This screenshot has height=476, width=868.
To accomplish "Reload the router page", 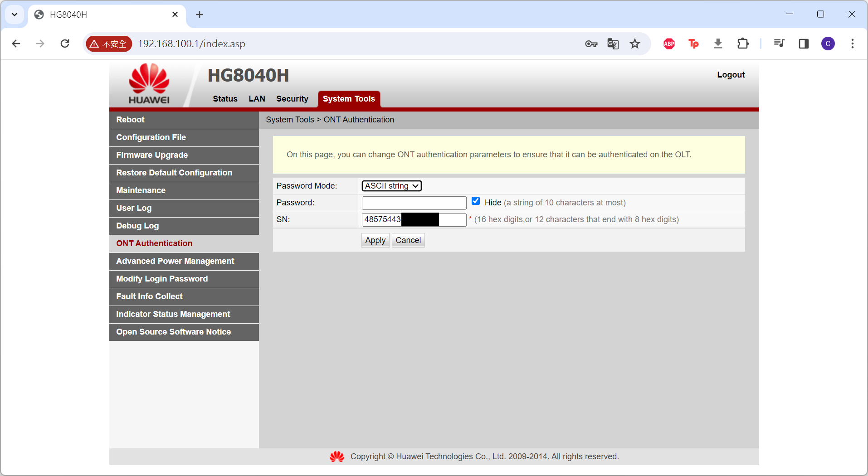I will coord(65,44).
